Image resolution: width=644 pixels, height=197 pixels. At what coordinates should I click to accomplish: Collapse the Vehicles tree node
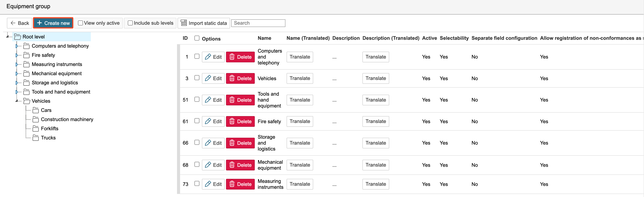[x=17, y=101]
